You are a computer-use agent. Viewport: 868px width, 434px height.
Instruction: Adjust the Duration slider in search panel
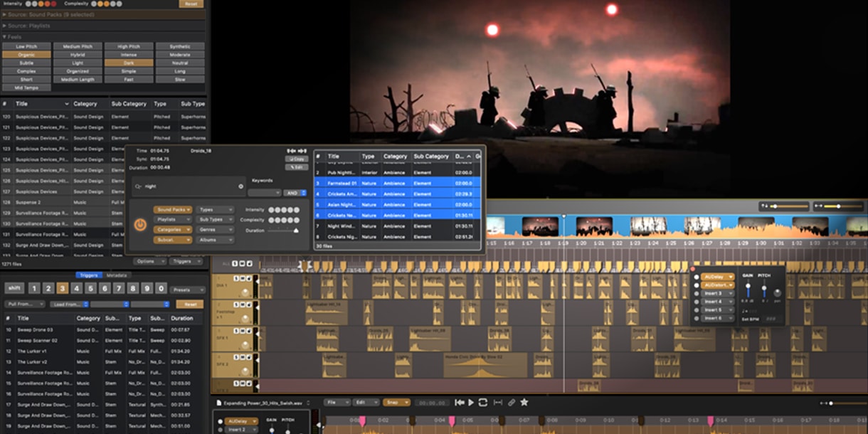(295, 231)
